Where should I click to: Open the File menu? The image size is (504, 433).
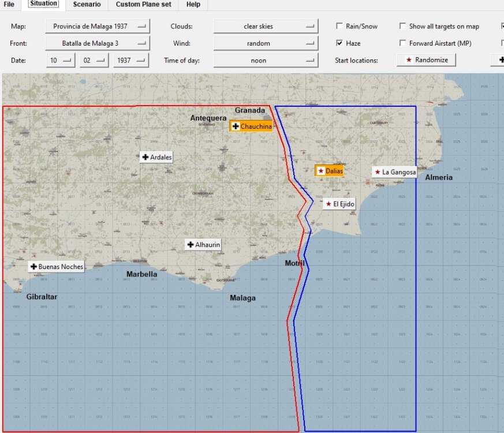point(9,5)
